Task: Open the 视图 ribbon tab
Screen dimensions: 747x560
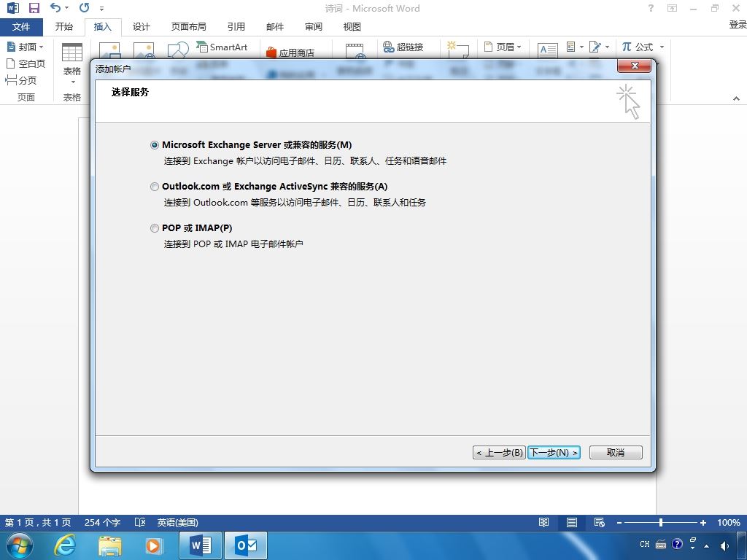Action: point(352,27)
